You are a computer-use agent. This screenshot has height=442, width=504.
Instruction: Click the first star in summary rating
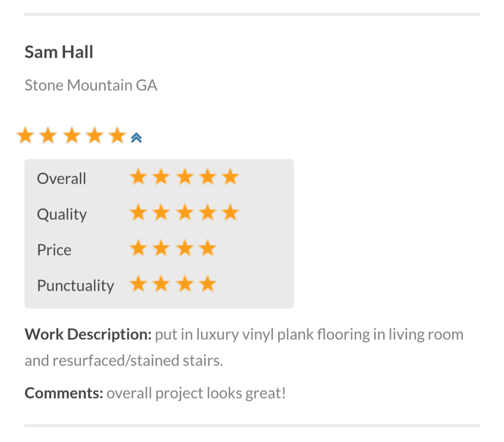[25, 136]
